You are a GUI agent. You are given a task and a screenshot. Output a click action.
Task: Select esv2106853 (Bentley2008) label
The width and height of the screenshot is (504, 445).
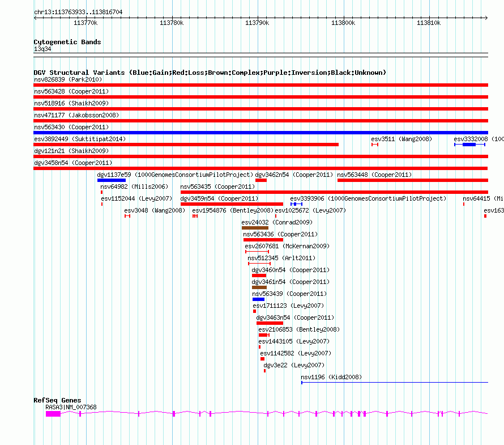299,329
